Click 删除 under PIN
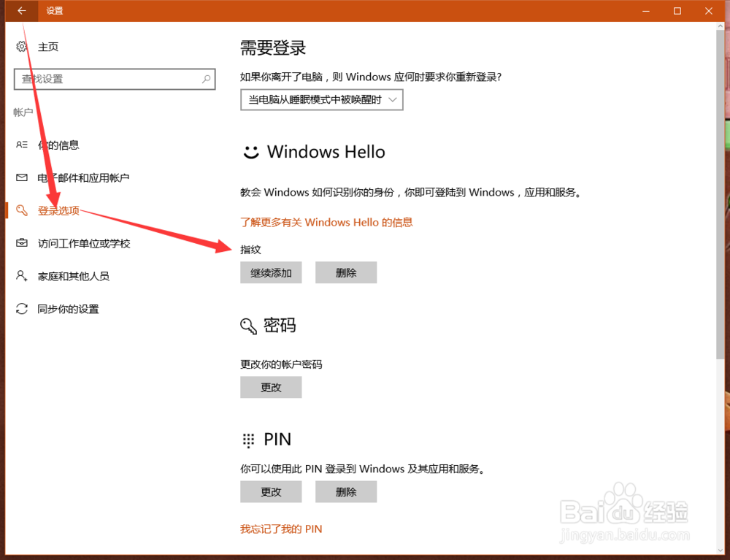 point(346,491)
